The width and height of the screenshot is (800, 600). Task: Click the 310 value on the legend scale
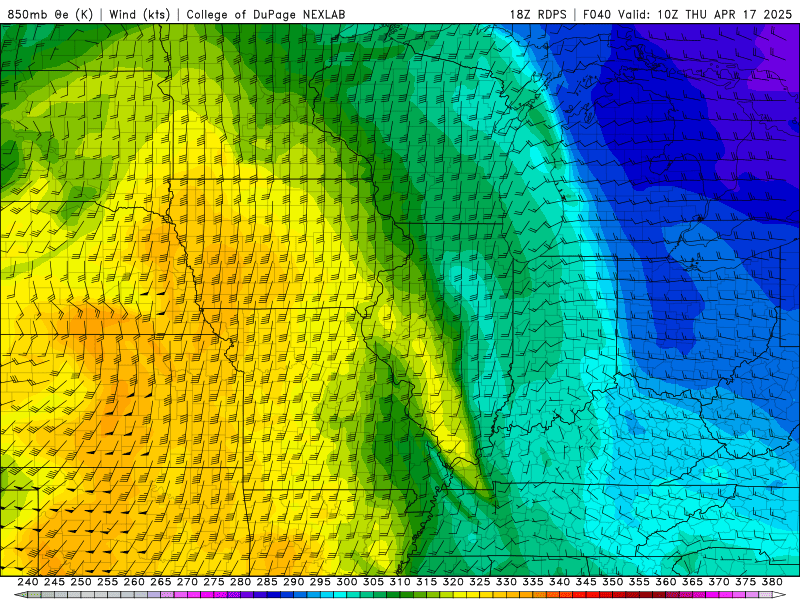(x=399, y=582)
